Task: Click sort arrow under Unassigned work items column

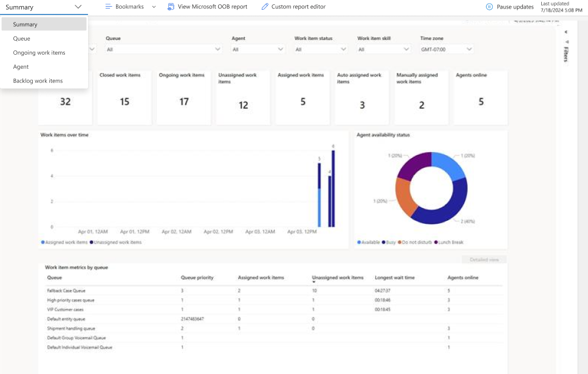Action: click(x=314, y=282)
